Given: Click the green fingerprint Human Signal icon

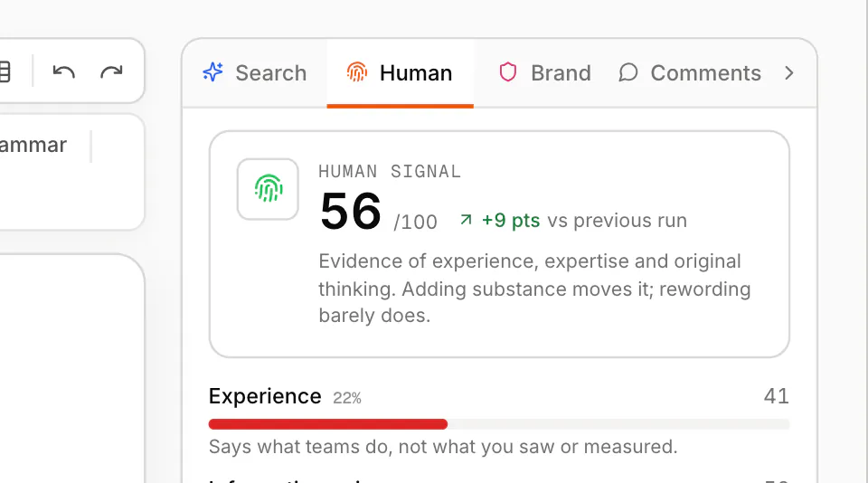Looking at the screenshot, I should coord(268,189).
